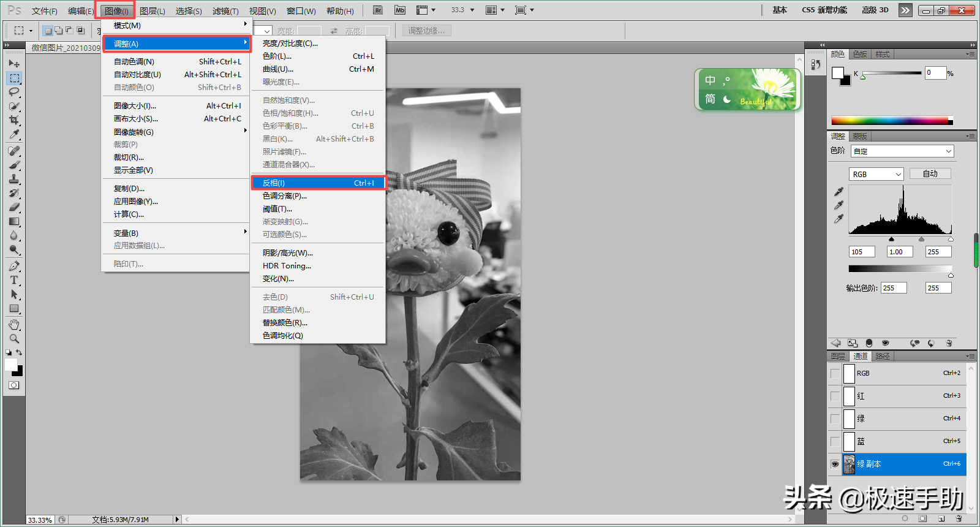Select the Eyedropper tool in toolbox
This screenshot has width=980, height=527.
14,134
